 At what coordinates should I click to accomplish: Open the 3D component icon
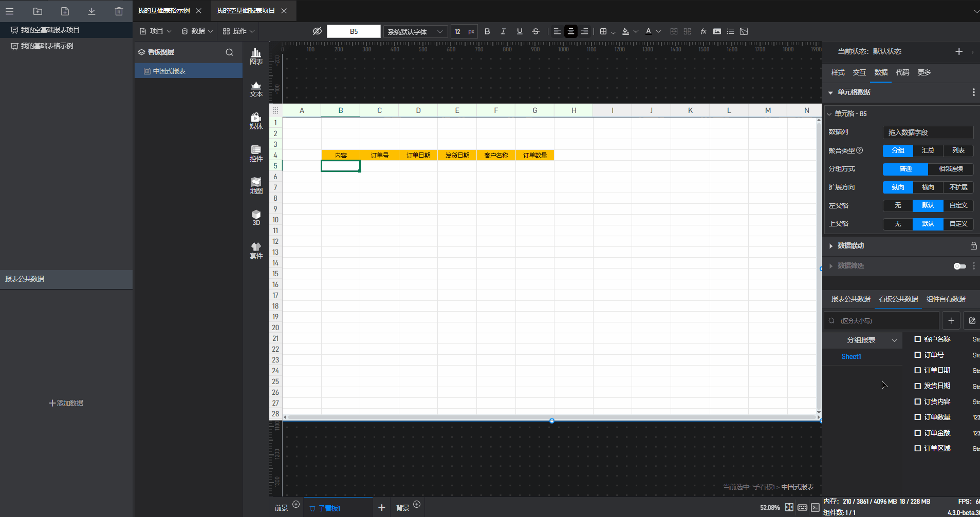pos(256,217)
